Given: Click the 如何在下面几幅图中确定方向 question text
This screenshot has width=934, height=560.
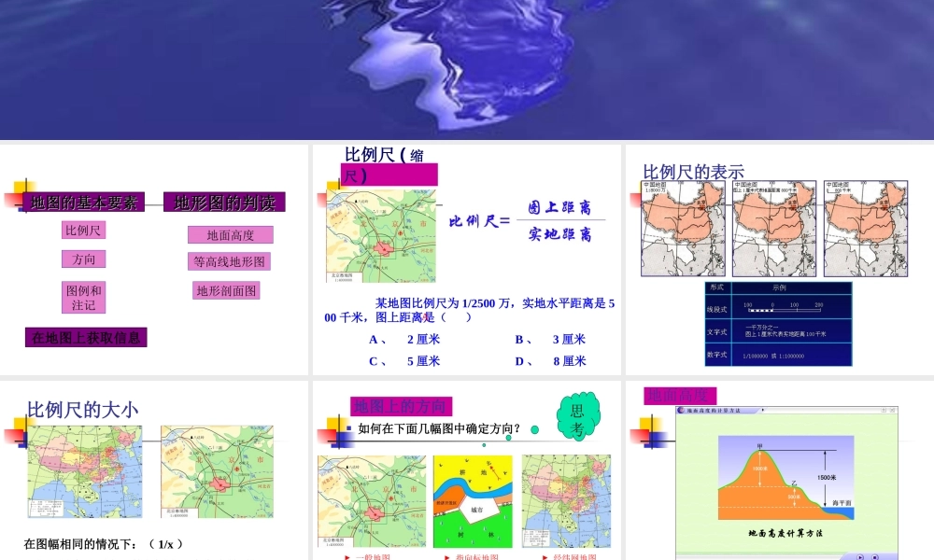Looking at the screenshot, I should (440, 428).
